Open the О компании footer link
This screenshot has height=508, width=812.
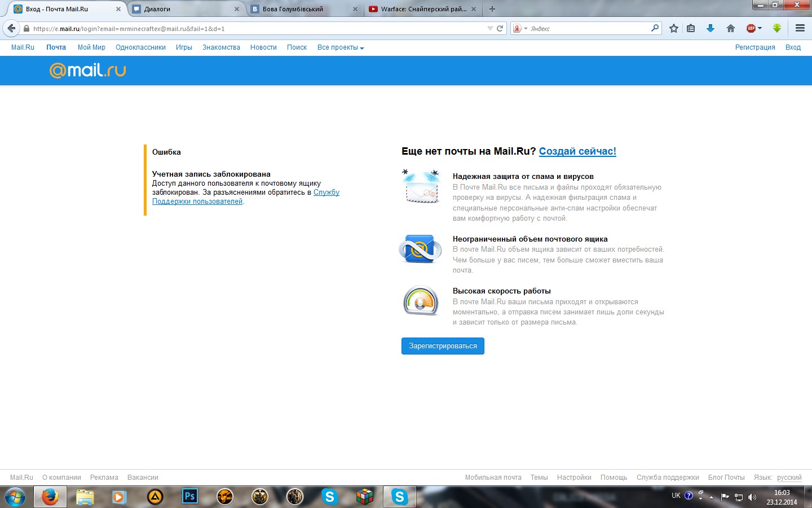click(61, 478)
